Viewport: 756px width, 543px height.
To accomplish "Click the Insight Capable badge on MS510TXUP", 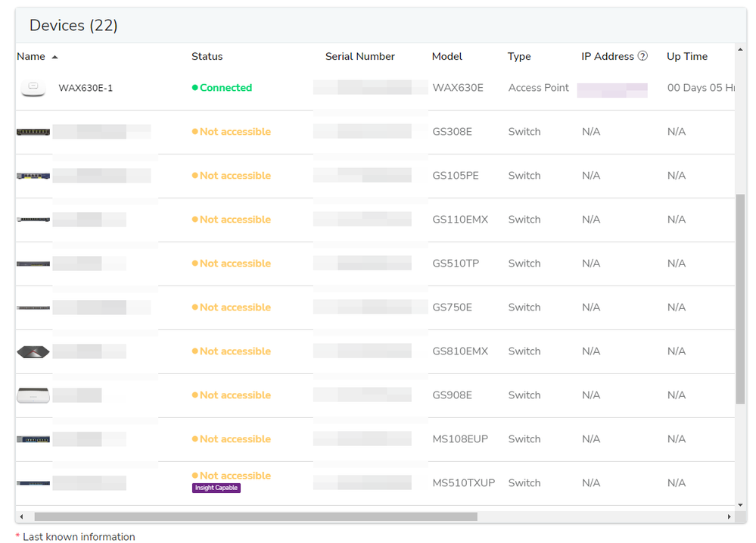I will [216, 488].
